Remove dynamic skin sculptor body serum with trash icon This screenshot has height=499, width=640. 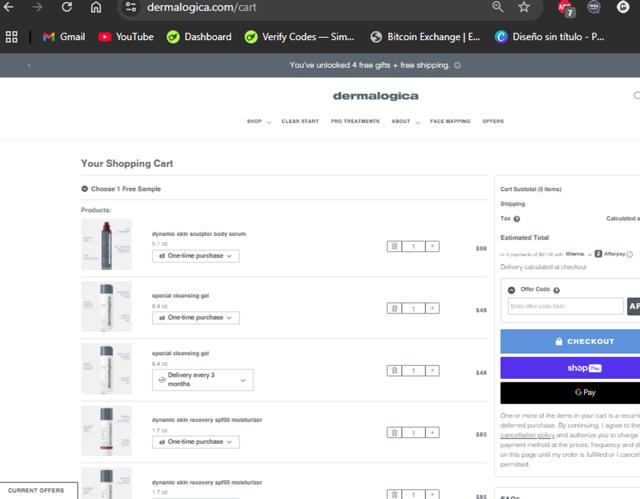point(394,246)
